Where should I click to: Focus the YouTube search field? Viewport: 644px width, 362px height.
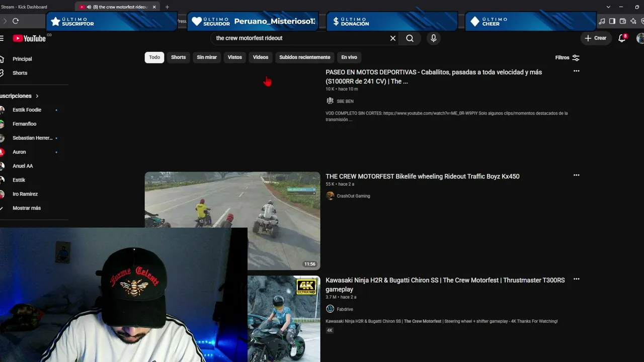[x=301, y=38]
